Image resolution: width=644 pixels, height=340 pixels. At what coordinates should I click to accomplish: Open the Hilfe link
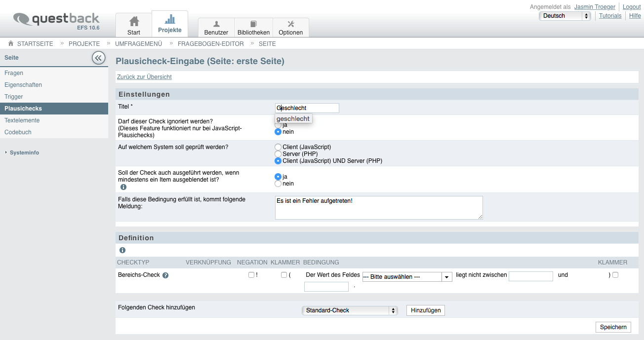(635, 16)
